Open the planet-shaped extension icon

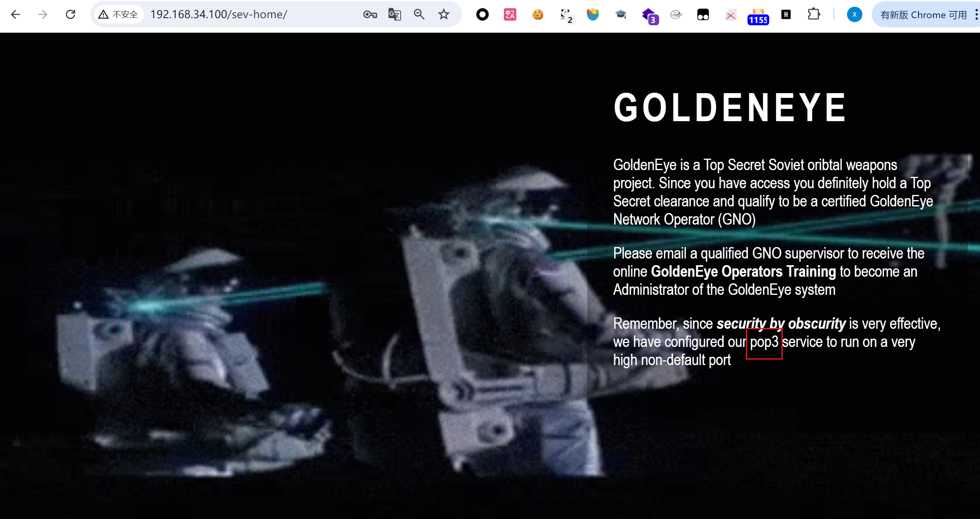pyautogui.click(x=676, y=15)
